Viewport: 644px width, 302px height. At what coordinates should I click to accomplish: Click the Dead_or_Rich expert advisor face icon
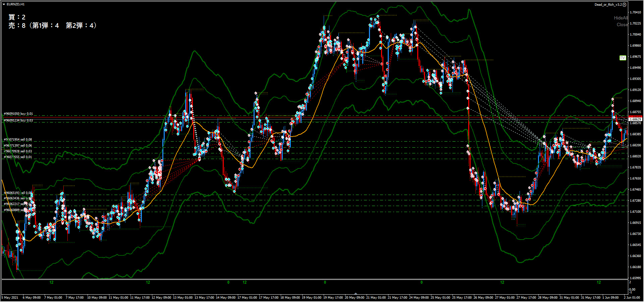[625, 4]
